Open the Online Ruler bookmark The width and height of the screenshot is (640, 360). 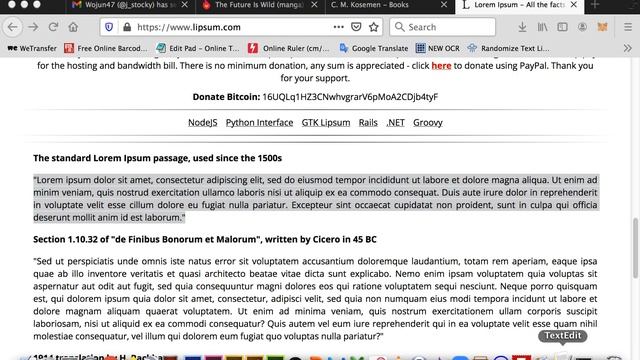pyautogui.click(x=289, y=48)
